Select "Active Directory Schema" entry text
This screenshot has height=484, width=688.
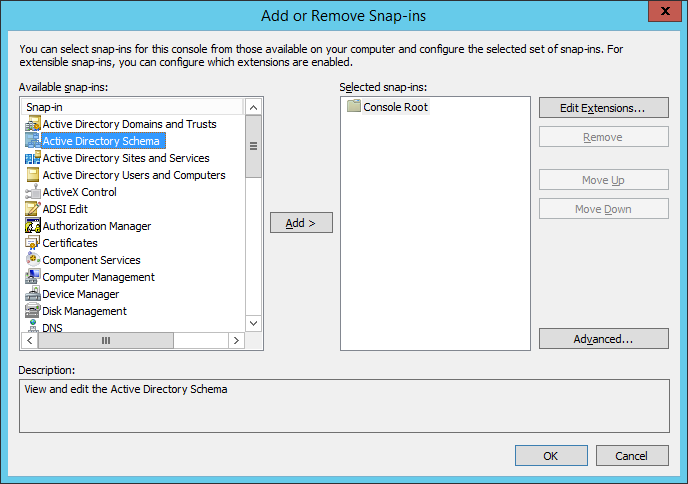point(101,141)
